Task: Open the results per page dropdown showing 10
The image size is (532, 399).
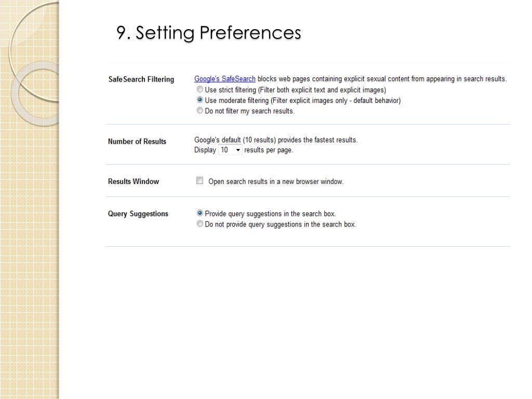Action: click(x=230, y=150)
